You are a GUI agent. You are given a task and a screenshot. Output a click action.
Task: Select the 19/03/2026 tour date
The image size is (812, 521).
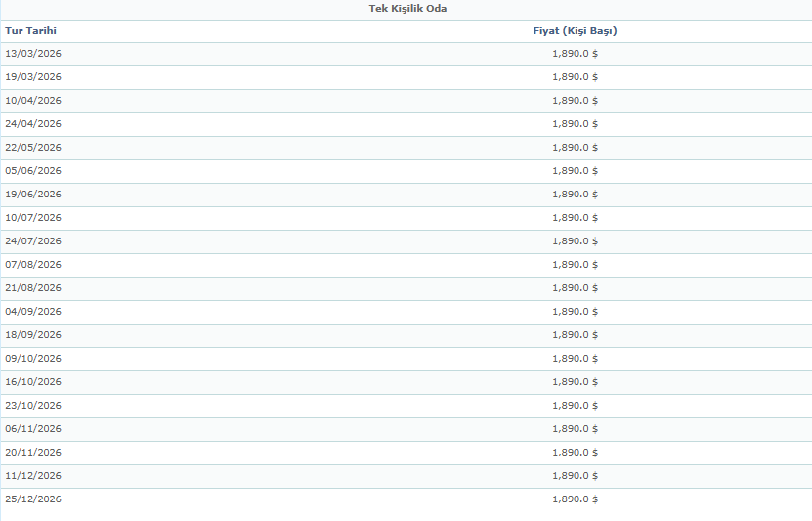tap(33, 77)
